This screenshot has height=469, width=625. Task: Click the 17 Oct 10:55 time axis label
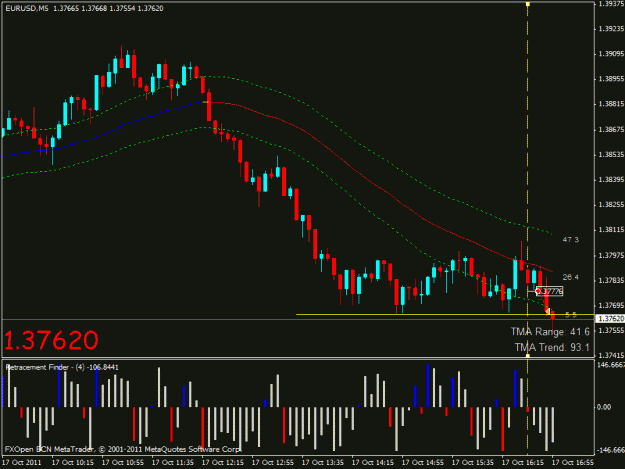[x=123, y=463]
